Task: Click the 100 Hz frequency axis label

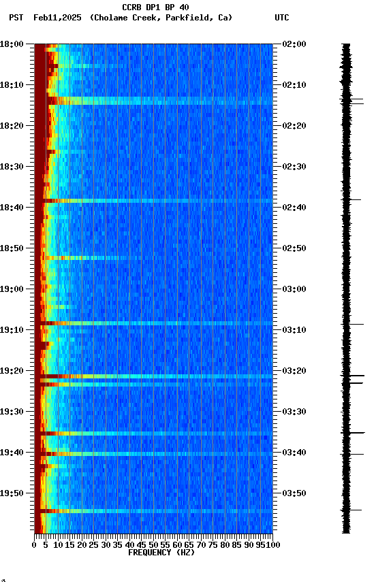Action: [274, 546]
